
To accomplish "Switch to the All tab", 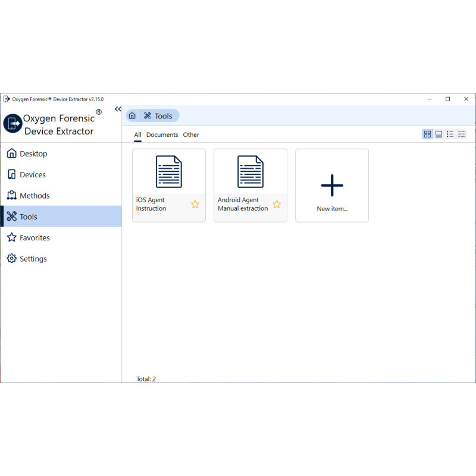I will pos(137,135).
